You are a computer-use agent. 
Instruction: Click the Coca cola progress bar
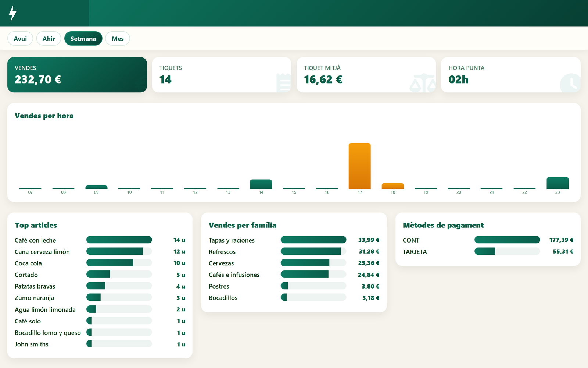pos(119,263)
